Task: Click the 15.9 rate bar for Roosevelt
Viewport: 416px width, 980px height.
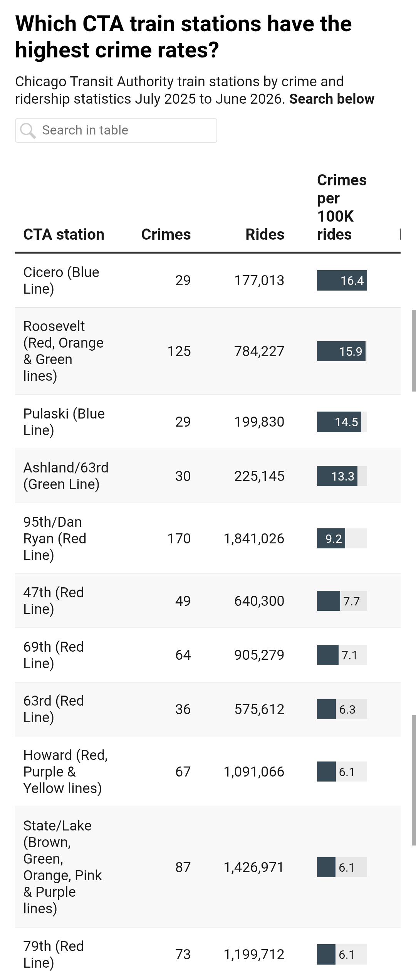Action: (x=342, y=351)
